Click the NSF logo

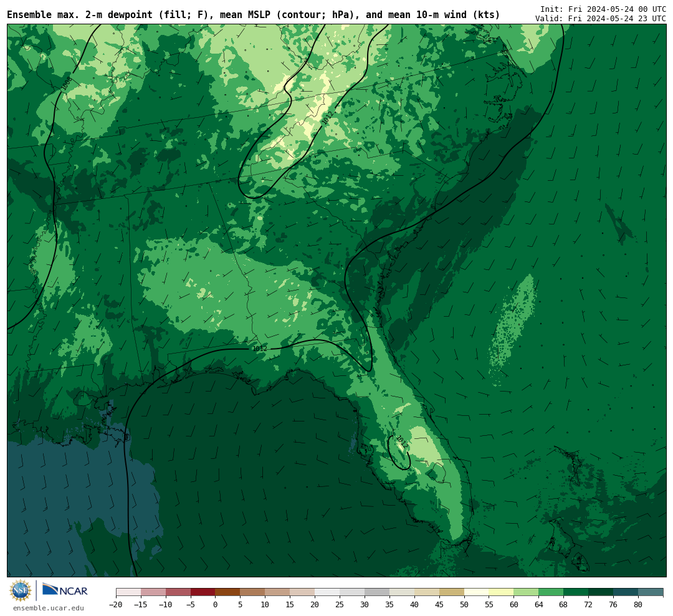click(21, 590)
